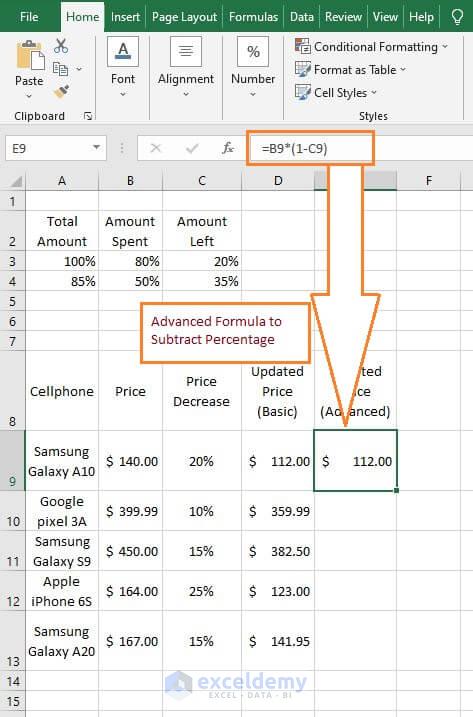
Task: Click the Amount Spent header cell
Action: pyautogui.click(x=130, y=231)
